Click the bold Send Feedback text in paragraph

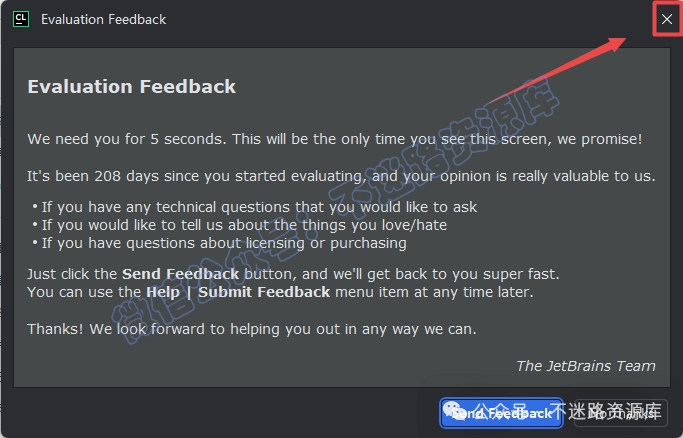[x=180, y=274]
